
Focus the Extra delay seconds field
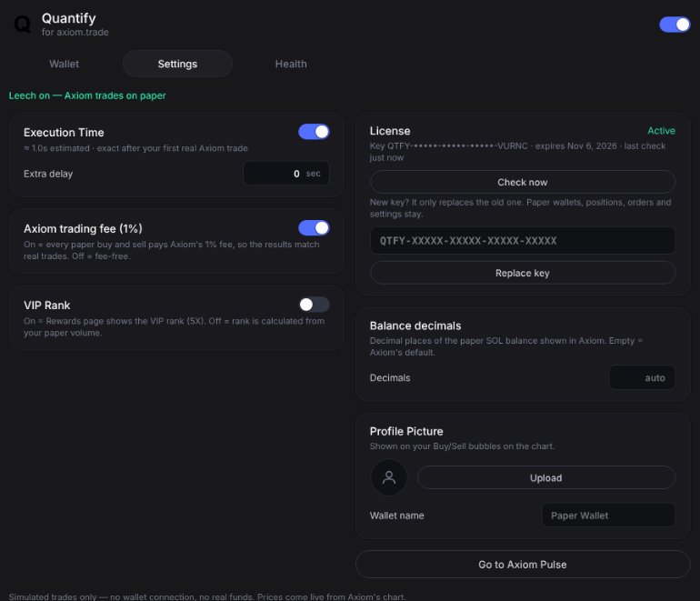click(x=286, y=174)
